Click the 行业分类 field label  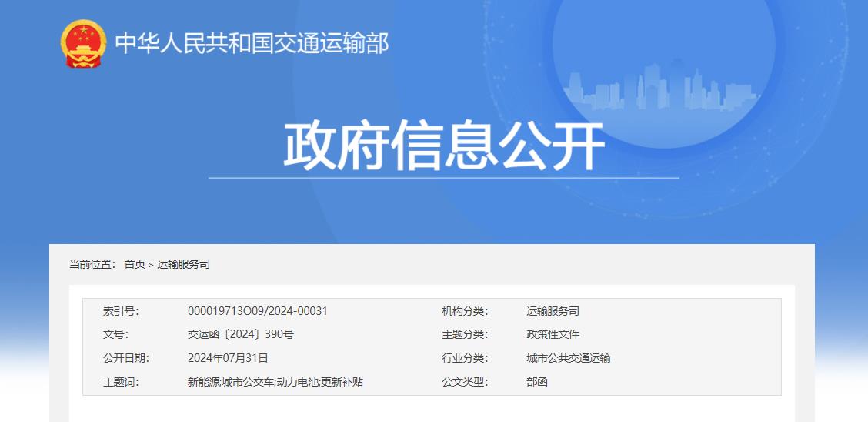pos(464,358)
